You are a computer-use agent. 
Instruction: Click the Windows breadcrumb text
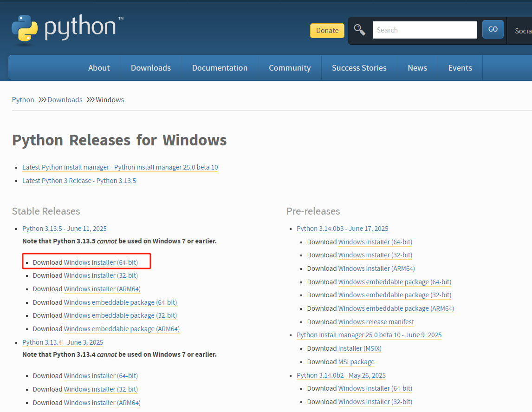(x=110, y=100)
